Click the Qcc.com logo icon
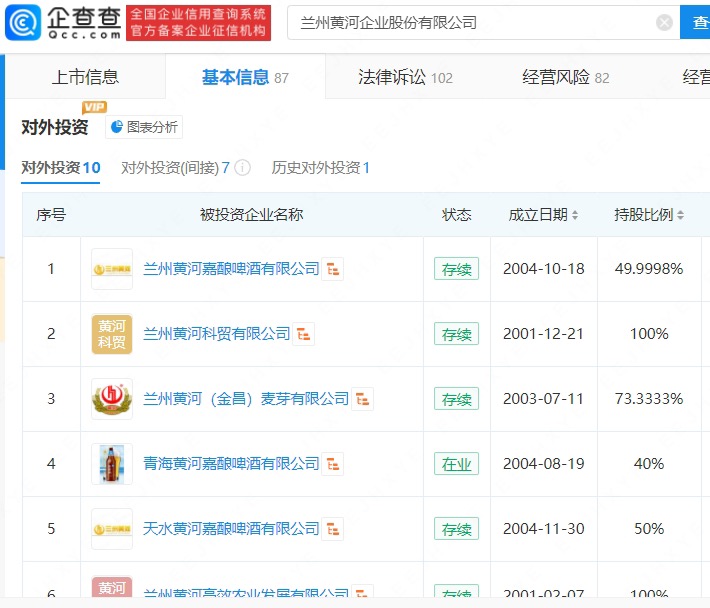Image resolution: width=710 pixels, height=608 pixels. point(23,22)
